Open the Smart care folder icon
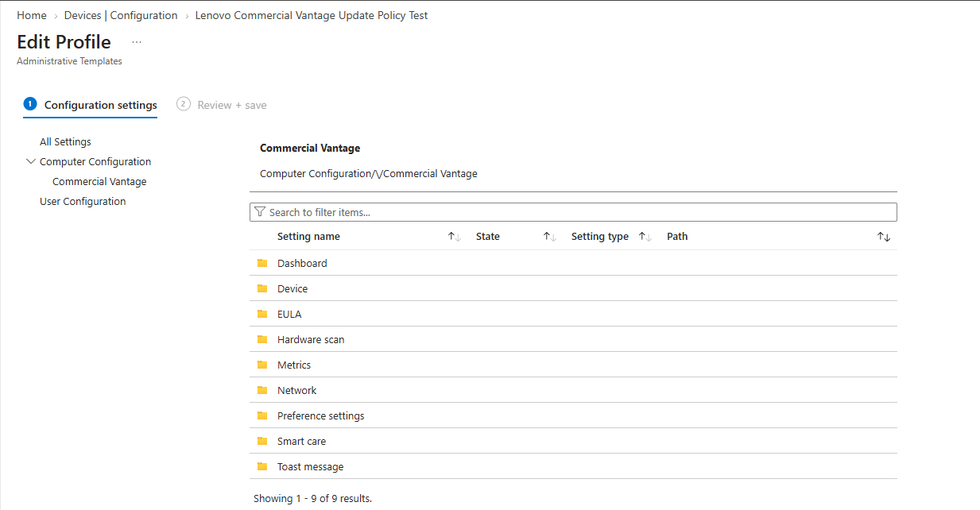The image size is (980, 510). pyautogui.click(x=262, y=441)
